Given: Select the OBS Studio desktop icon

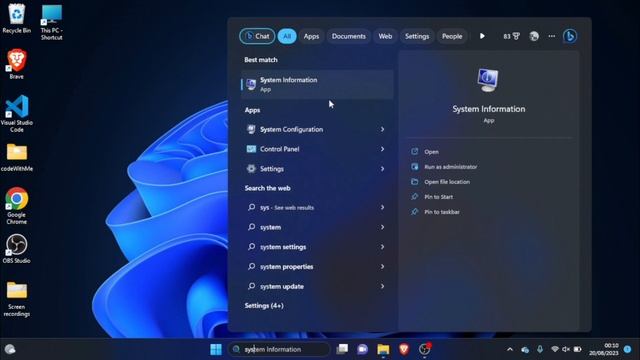Looking at the screenshot, I should point(16,249).
